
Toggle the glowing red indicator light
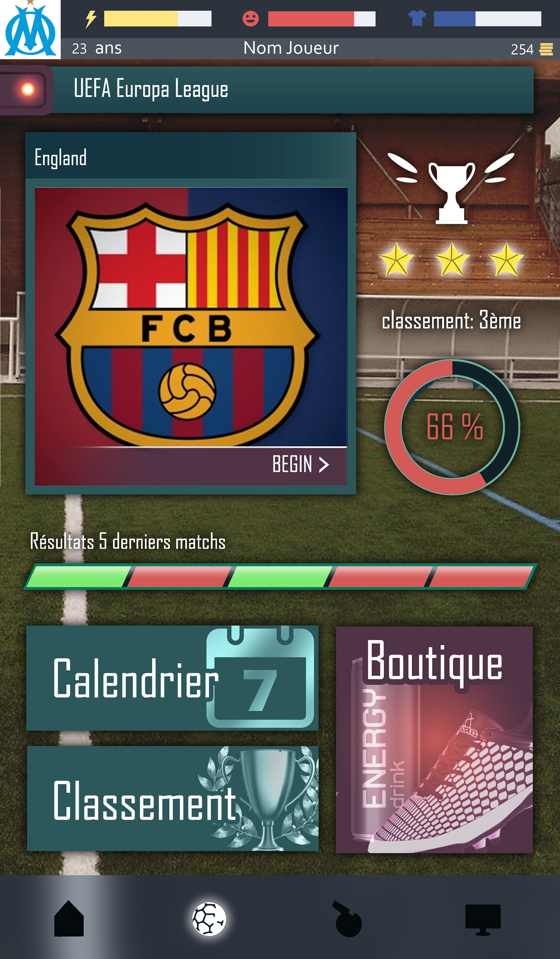(x=27, y=90)
